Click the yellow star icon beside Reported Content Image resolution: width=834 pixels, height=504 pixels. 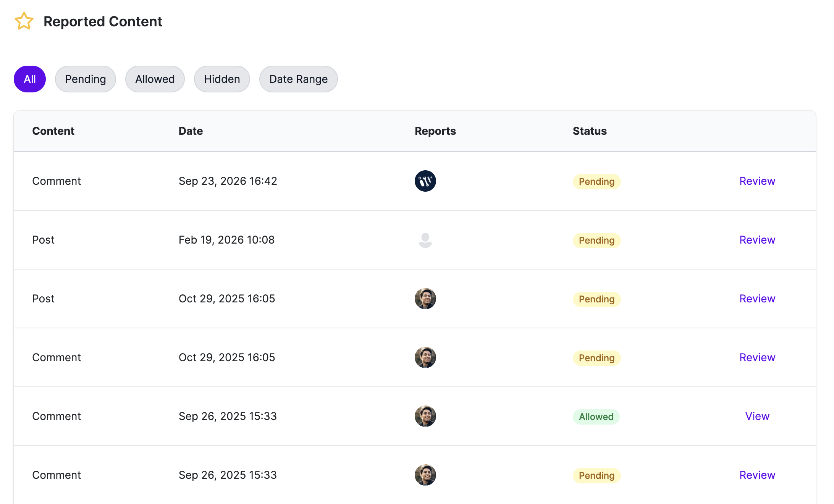pyautogui.click(x=24, y=21)
